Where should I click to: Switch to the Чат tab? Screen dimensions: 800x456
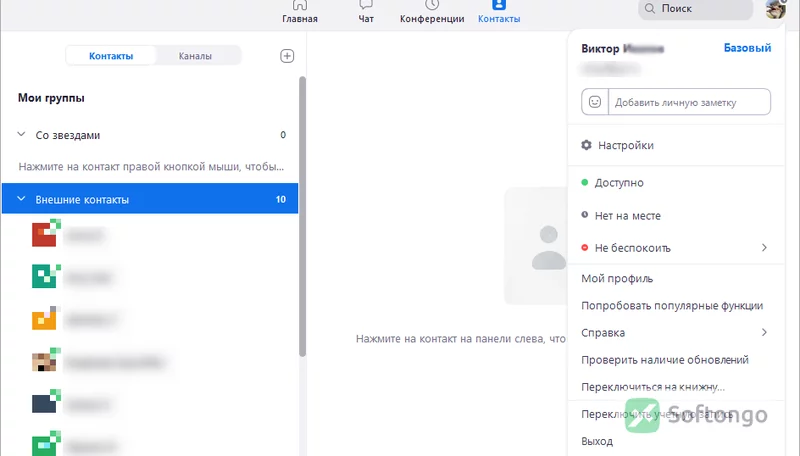[366, 12]
